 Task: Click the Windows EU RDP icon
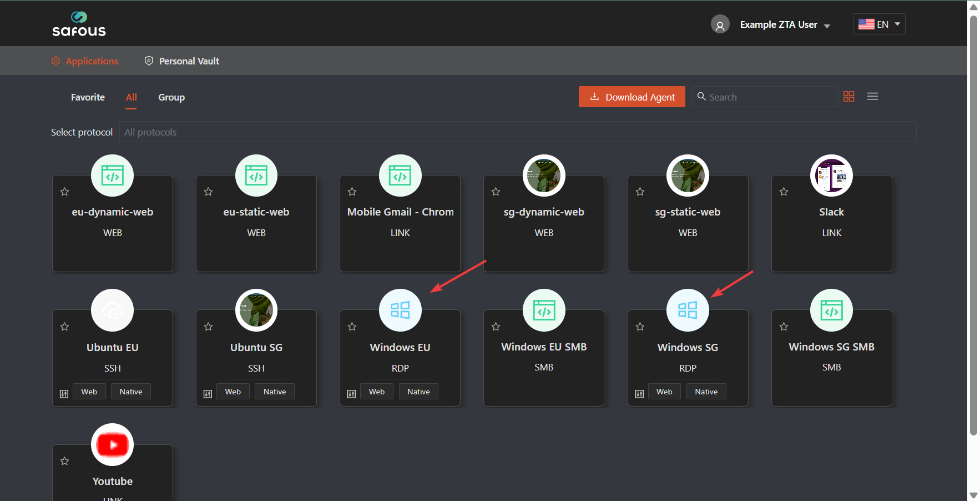coord(400,310)
